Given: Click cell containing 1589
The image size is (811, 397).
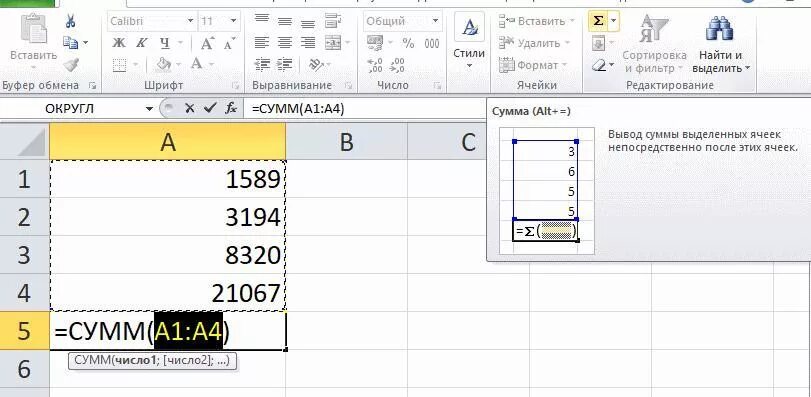Looking at the screenshot, I should click(x=168, y=179).
